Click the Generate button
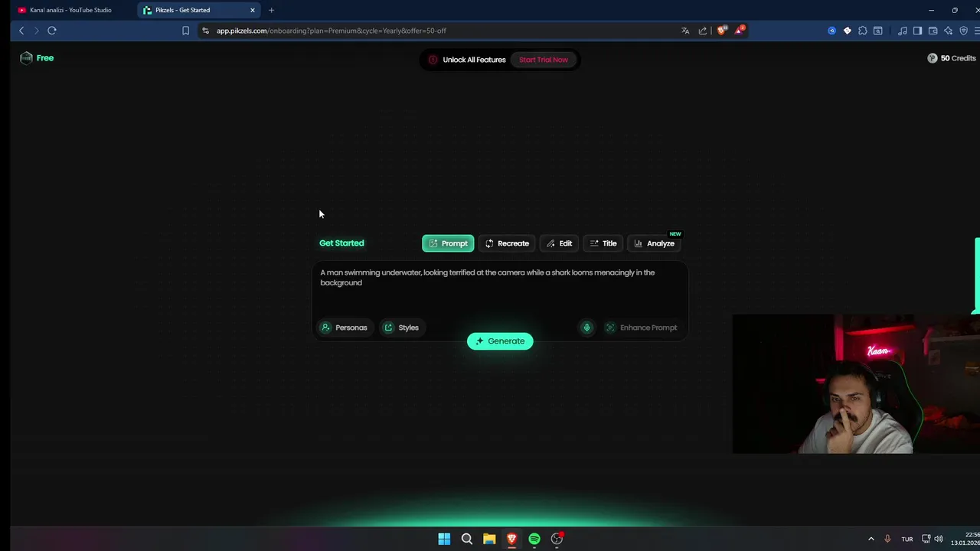Screen dimensions: 980x551 pos(500,341)
